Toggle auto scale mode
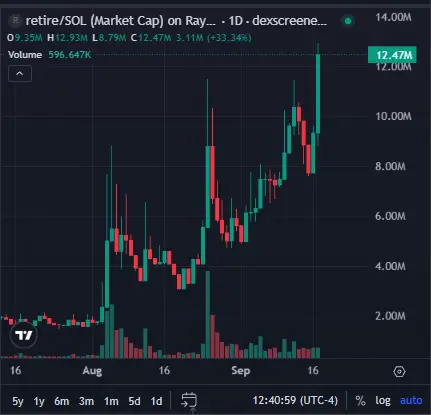 click(411, 400)
